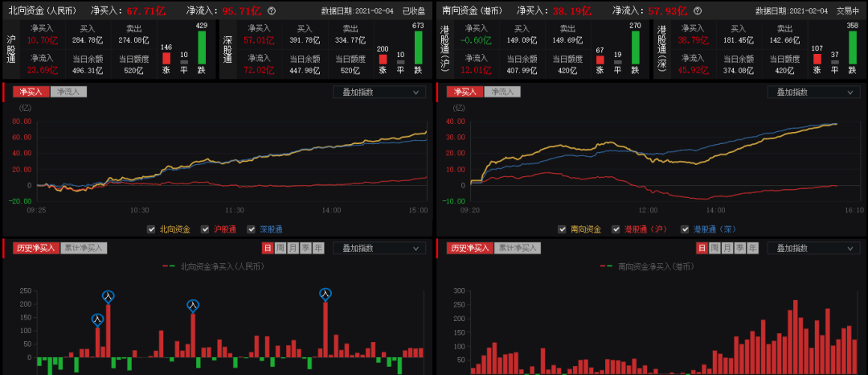
Task: Toggle the 北向资金 line checkbox
Action: (151, 229)
